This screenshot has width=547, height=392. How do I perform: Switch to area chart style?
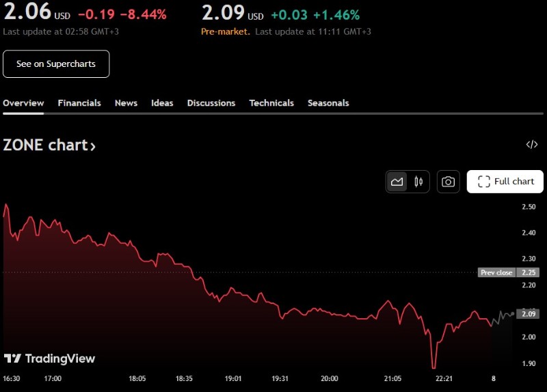pos(397,182)
